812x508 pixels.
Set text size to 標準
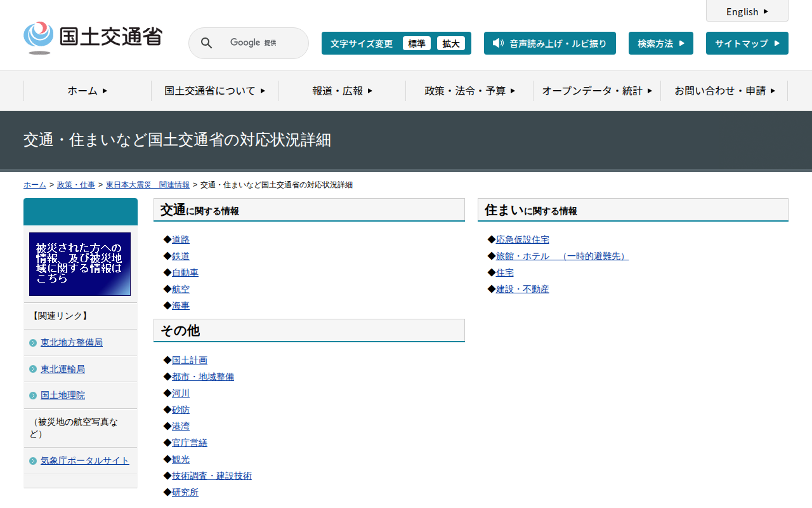click(x=417, y=43)
